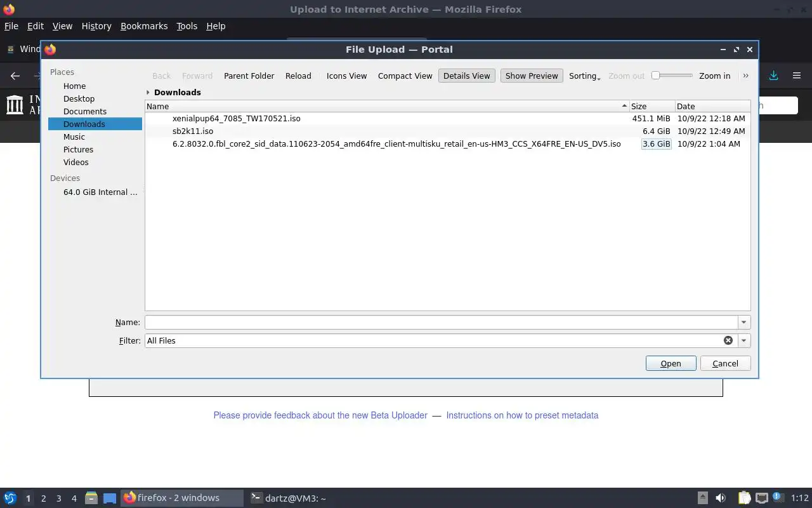The image size is (812, 508).
Task: Select the sb2k11.iso file
Action: 193,131
